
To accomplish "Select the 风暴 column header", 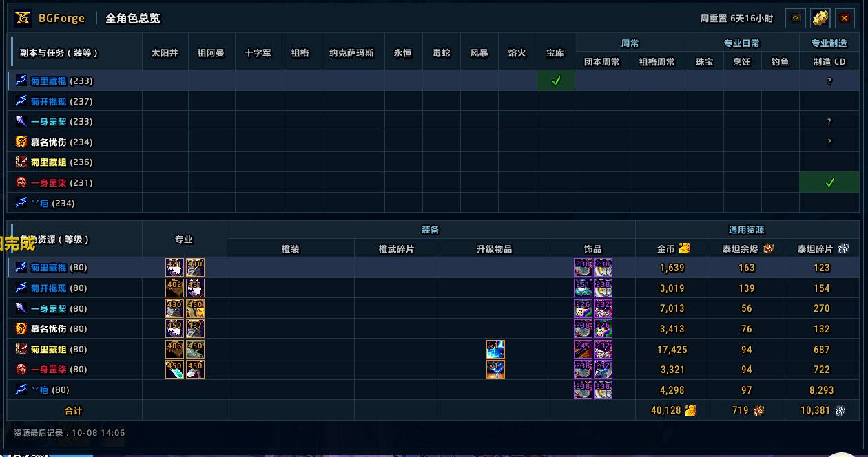I will click(479, 53).
